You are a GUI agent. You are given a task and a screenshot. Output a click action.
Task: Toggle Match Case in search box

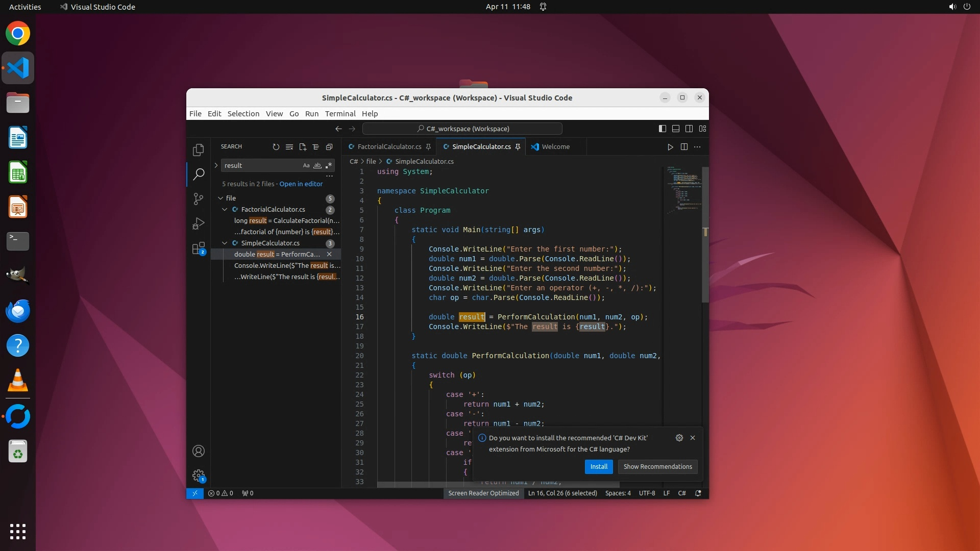pos(306,165)
